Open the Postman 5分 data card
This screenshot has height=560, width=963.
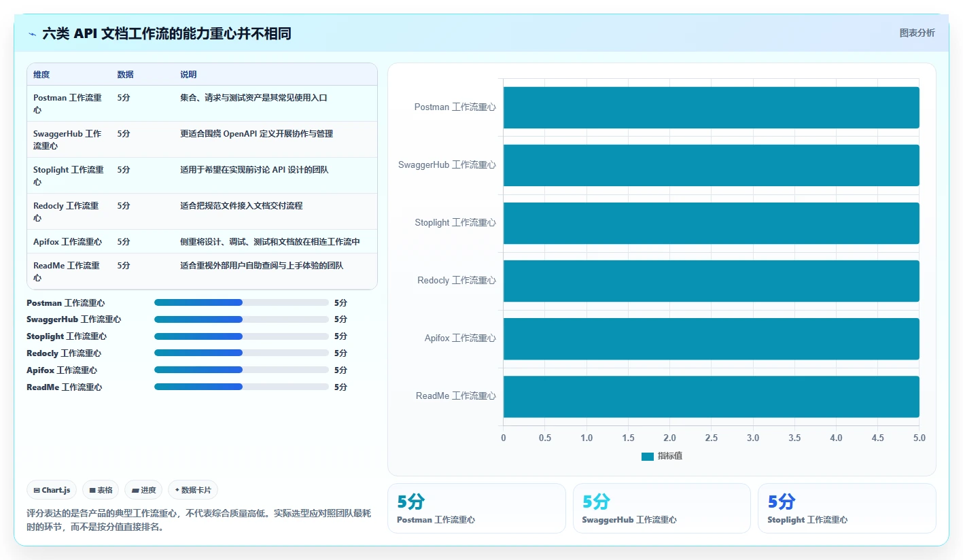(476, 508)
